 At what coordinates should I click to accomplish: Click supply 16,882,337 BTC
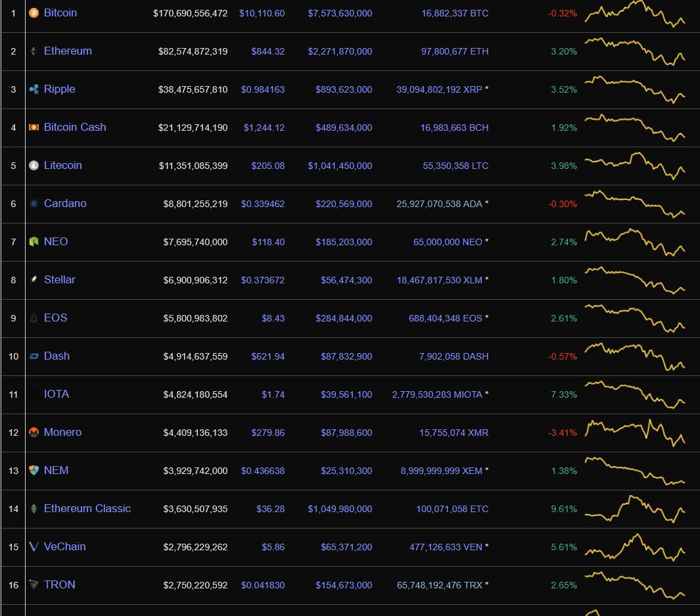coord(455,13)
